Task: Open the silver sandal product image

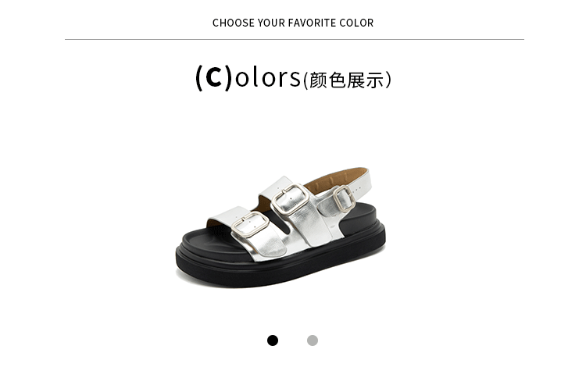Action: (x=280, y=227)
